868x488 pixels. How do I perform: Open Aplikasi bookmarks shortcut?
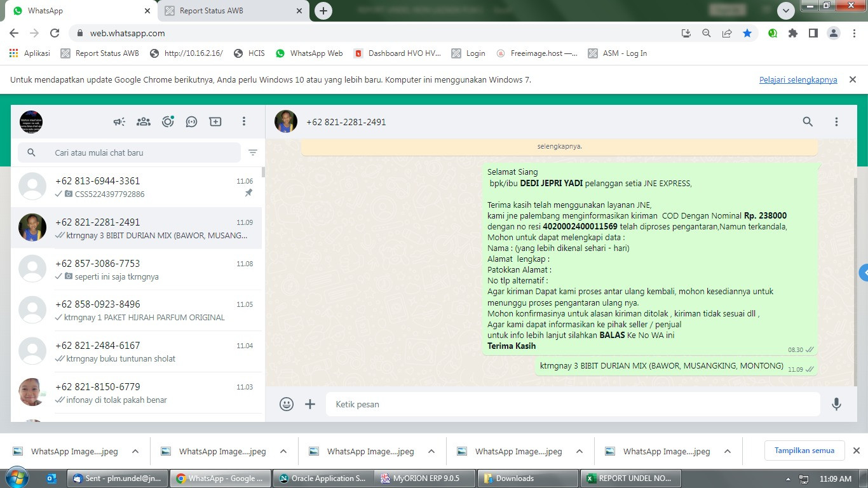[x=30, y=53]
